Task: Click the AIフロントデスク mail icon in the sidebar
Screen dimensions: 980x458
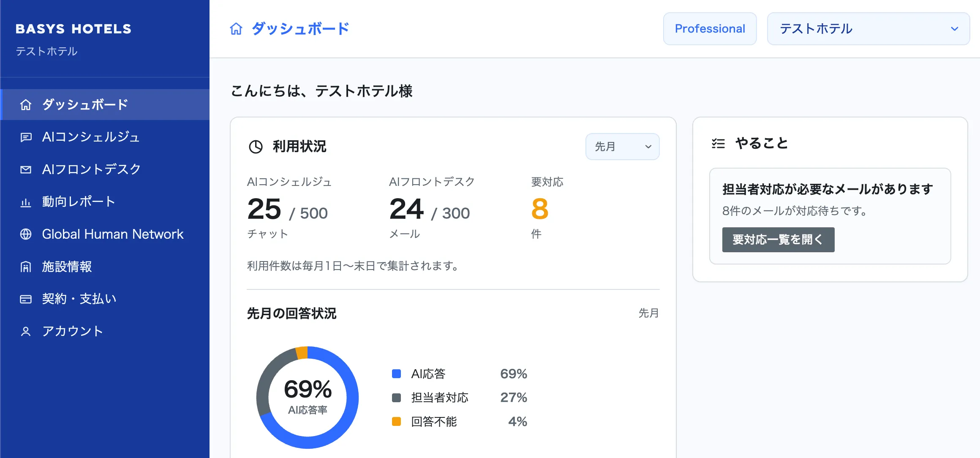Action: pyautogui.click(x=26, y=170)
